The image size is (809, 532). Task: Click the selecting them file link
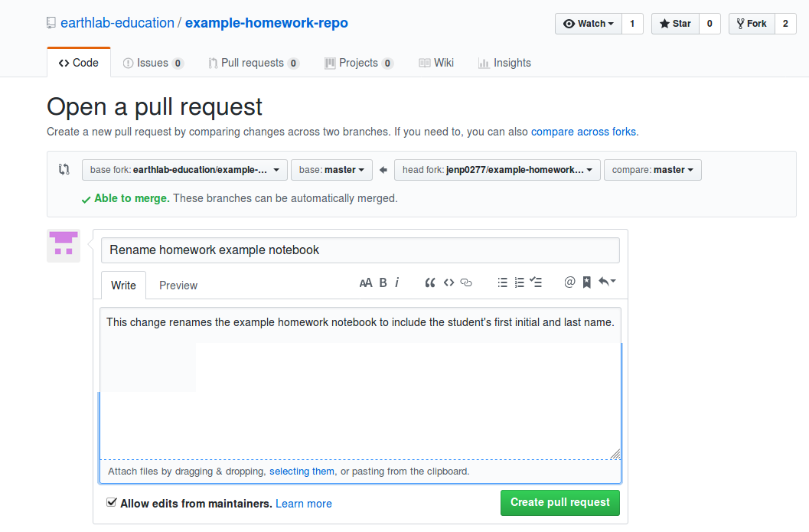click(302, 471)
